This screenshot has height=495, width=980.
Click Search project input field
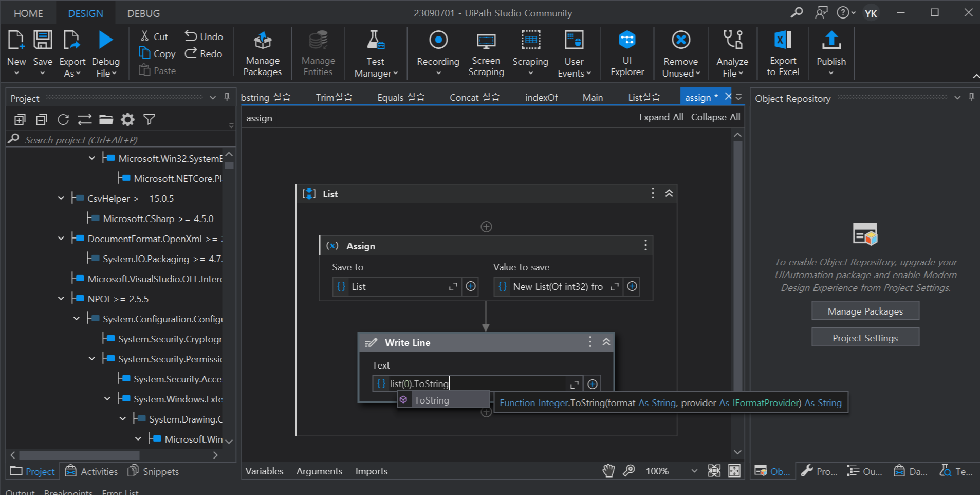pyautogui.click(x=121, y=140)
